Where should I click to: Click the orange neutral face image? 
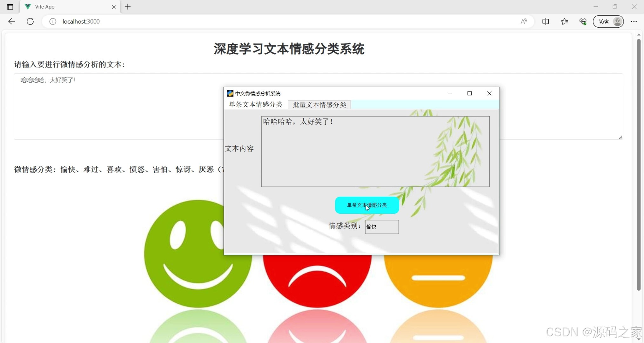click(438, 281)
